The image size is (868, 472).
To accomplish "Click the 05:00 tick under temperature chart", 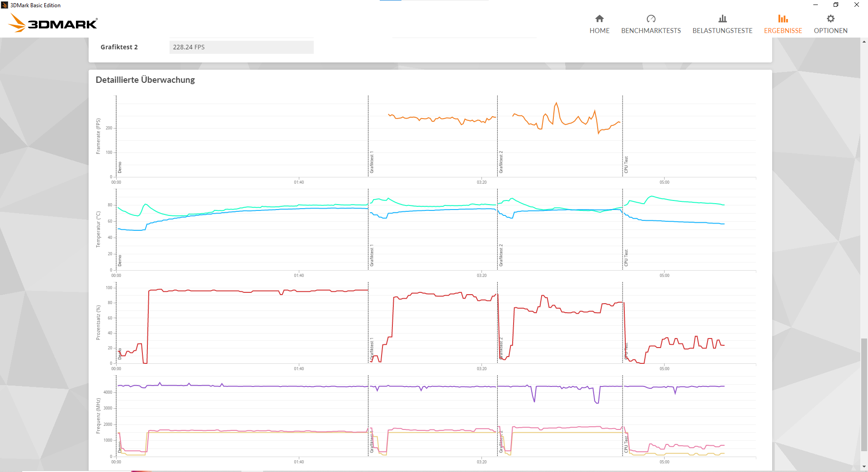I will [x=664, y=276].
